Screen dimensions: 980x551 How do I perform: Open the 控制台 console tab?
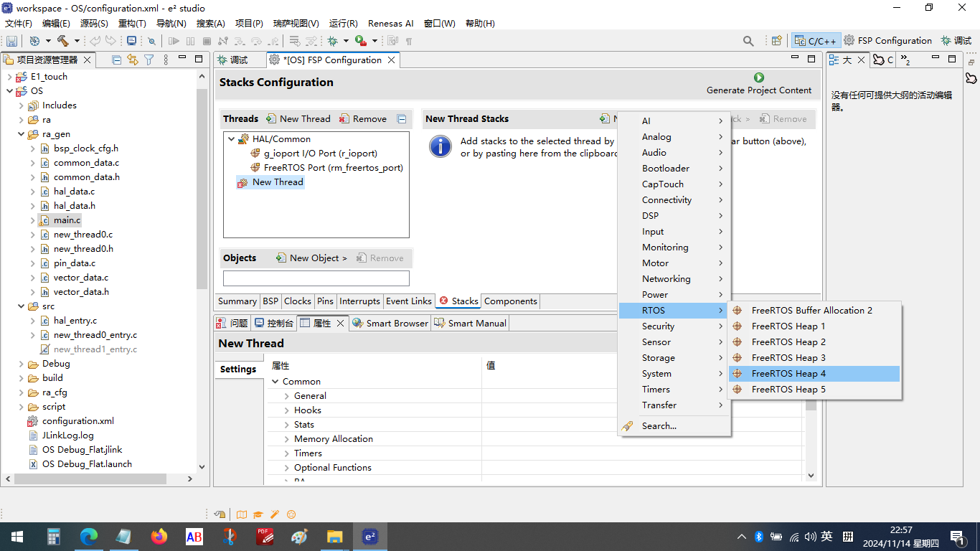274,324
